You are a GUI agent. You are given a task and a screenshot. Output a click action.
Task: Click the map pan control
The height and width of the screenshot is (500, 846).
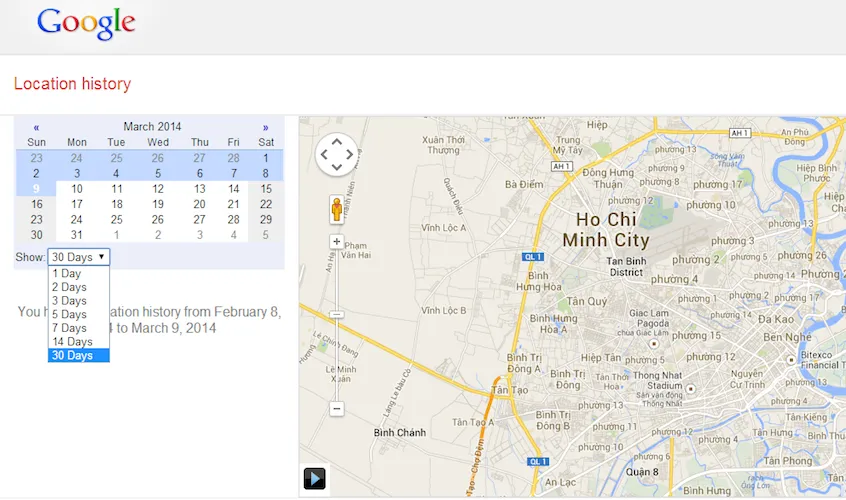(x=336, y=154)
